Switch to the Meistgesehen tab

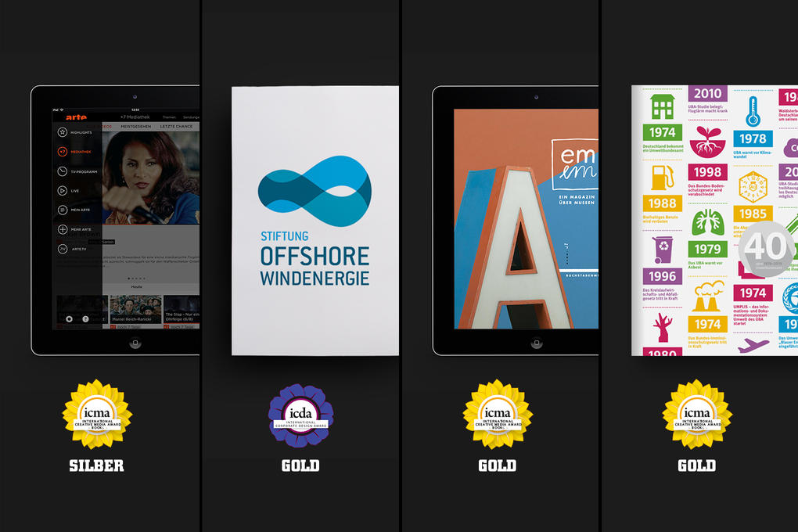point(136,126)
